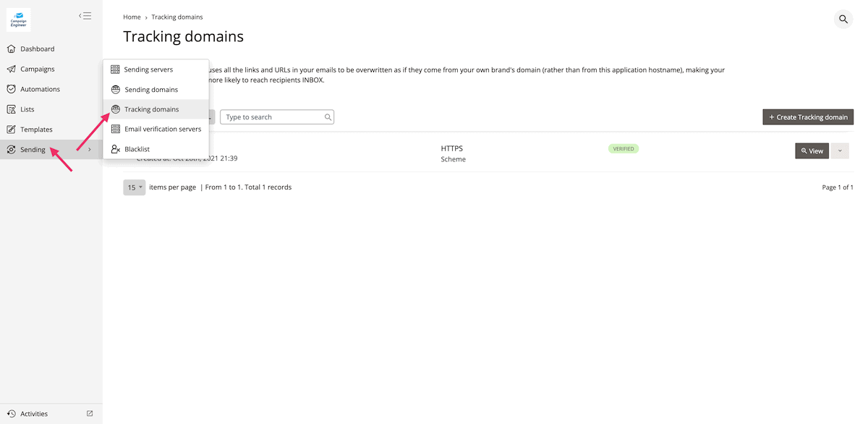Expand the Sending menu chevron arrow

pyautogui.click(x=90, y=150)
